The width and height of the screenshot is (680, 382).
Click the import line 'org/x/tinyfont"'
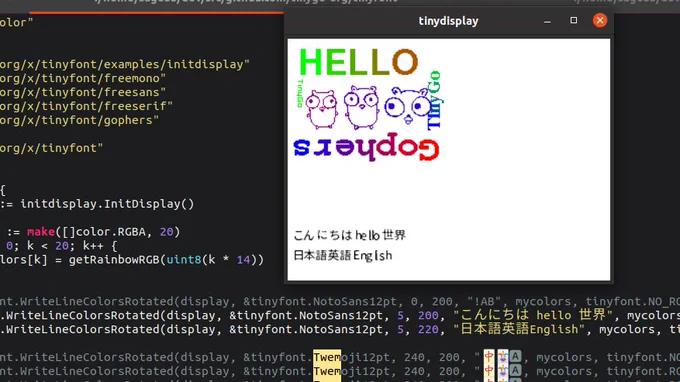pyautogui.click(x=52, y=148)
